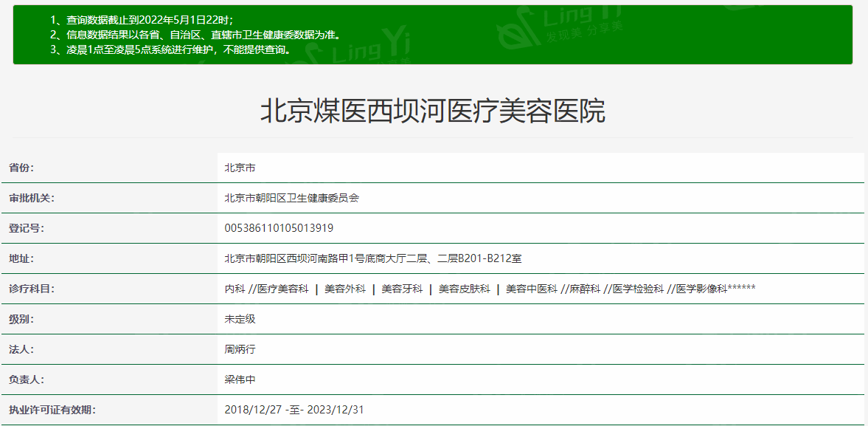This screenshot has height=426, width=868.
Task: Select the 级别 label
Action: [x=21, y=319]
